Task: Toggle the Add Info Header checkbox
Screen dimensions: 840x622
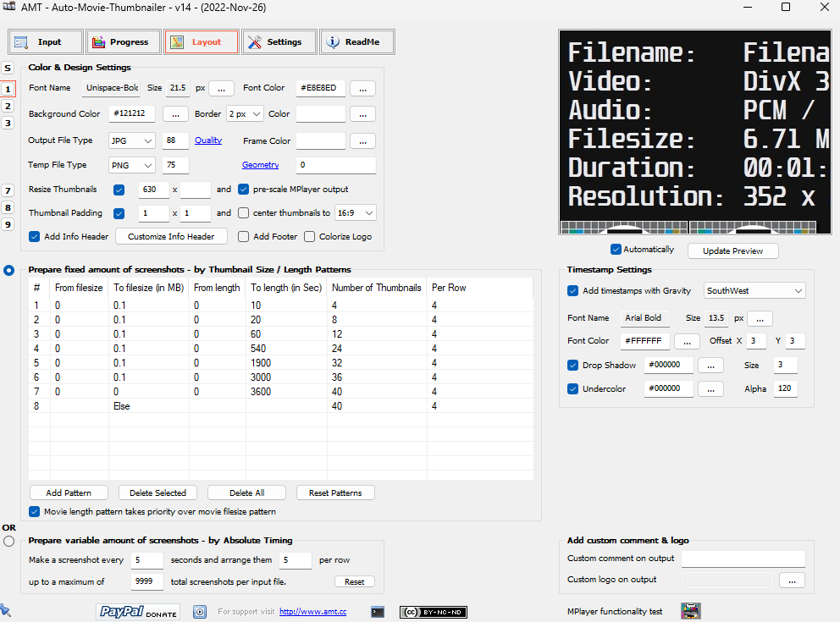Action: coord(35,236)
